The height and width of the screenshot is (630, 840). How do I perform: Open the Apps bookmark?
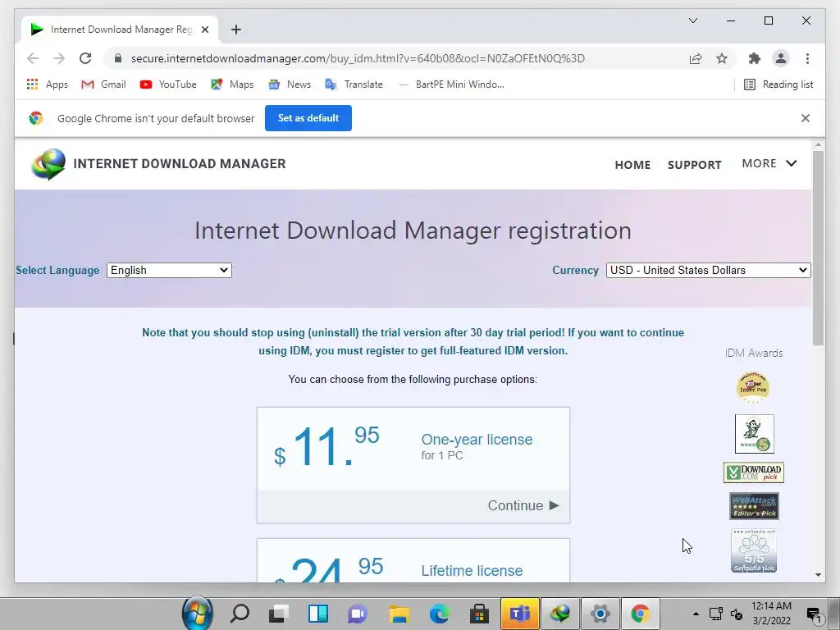click(x=47, y=84)
